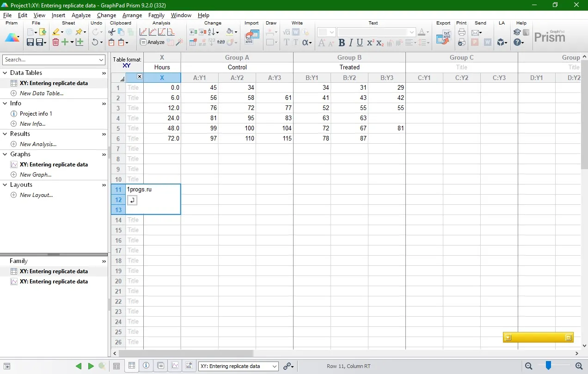Open the navigator Search dropdown
The image size is (588, 374).
(x=102, y=60)
